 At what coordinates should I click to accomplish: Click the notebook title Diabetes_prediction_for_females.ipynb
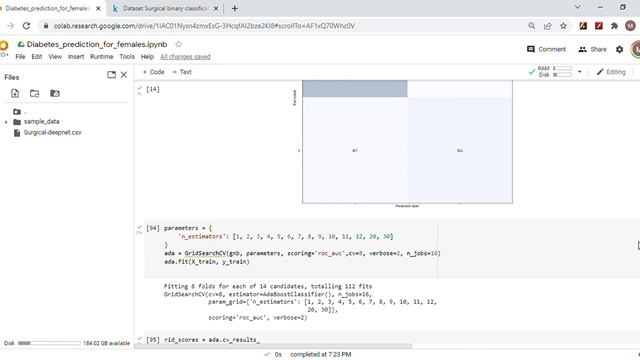(x=97, y=44)
